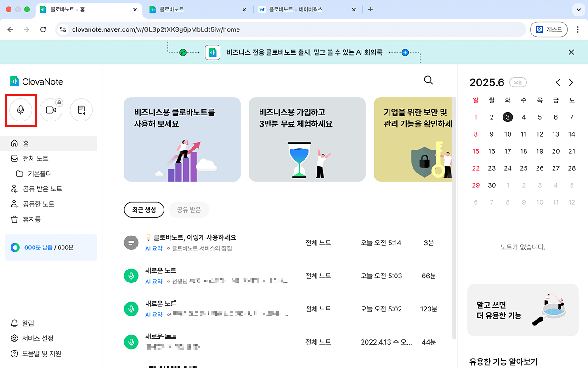588x368 pixels.
Task: Close the business ClovaNote announcement banner
Action: 571,52
